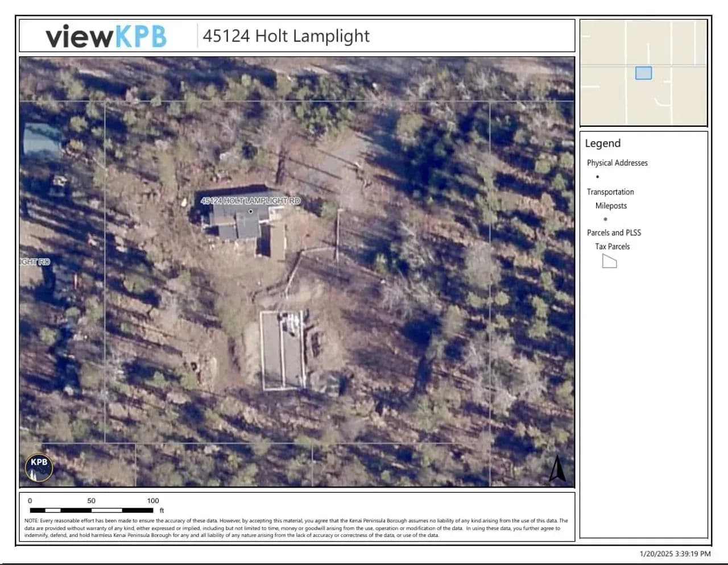This screenshot has height=565, width=728.
Task: Click the Mileposts green dot symbol
Action: (x=605, y=219)
